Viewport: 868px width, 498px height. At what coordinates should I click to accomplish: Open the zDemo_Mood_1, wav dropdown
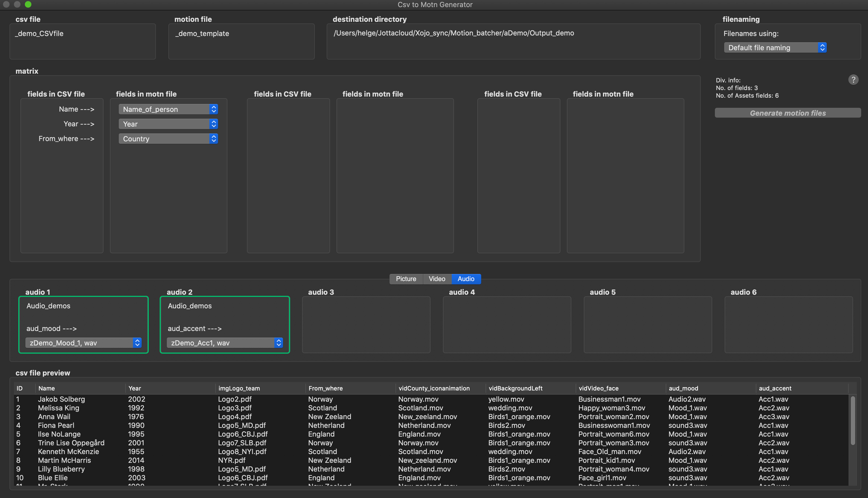pyautogui.click(x=83, y=343)
